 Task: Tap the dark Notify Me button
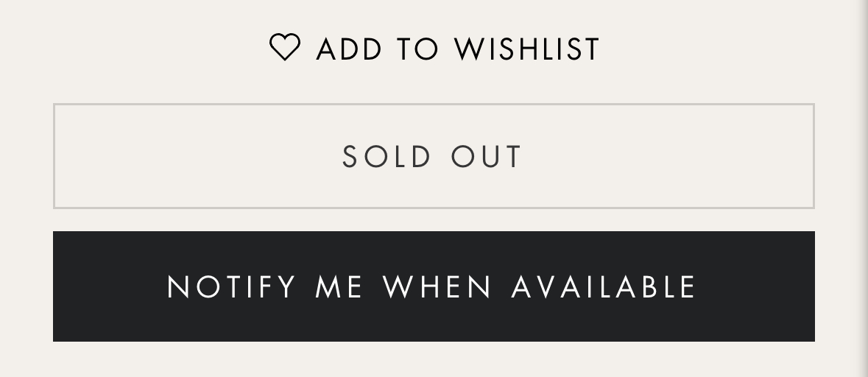point(434,286)
